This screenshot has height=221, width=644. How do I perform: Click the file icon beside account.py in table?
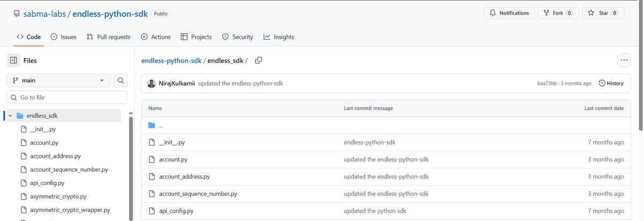pos(151,160)
